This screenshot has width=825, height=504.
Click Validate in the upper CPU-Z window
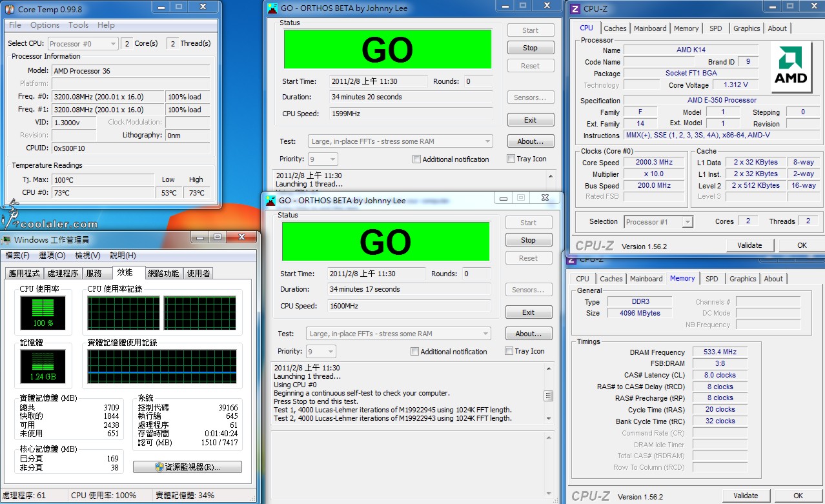[x=749, y=245]
